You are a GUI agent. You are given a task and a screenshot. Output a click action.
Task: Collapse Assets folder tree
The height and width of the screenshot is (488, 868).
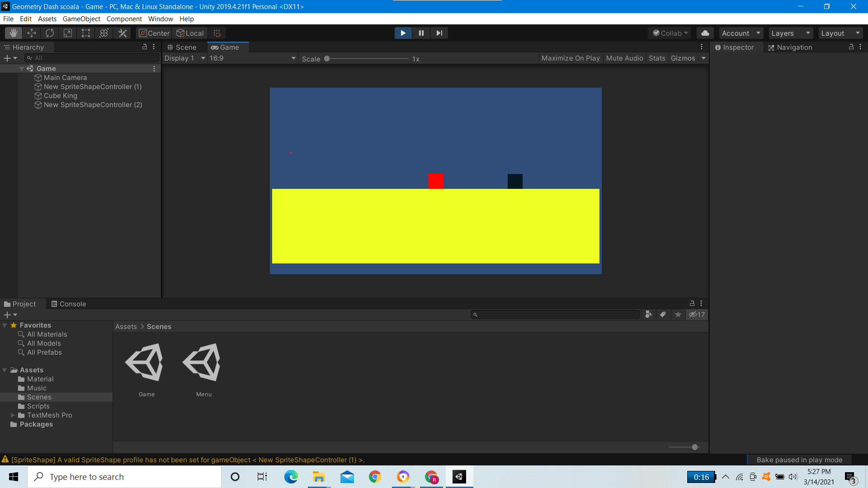(x=5, y=370)
